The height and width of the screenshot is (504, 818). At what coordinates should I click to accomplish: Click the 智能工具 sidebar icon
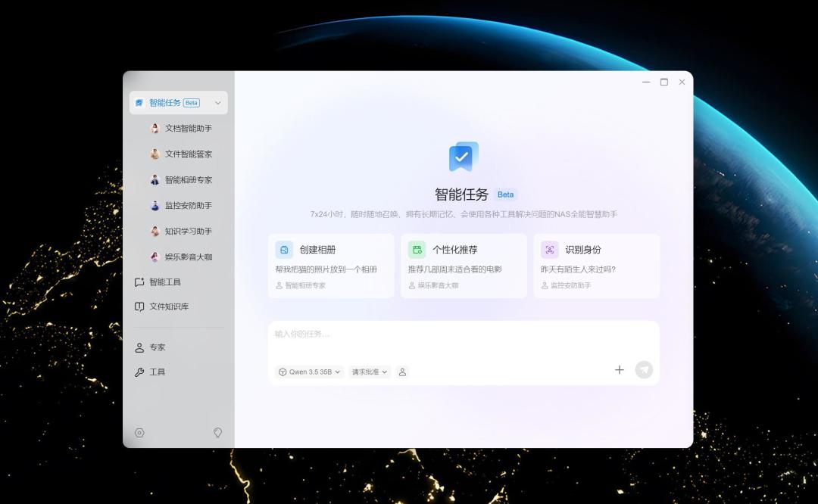pos(139,282)
